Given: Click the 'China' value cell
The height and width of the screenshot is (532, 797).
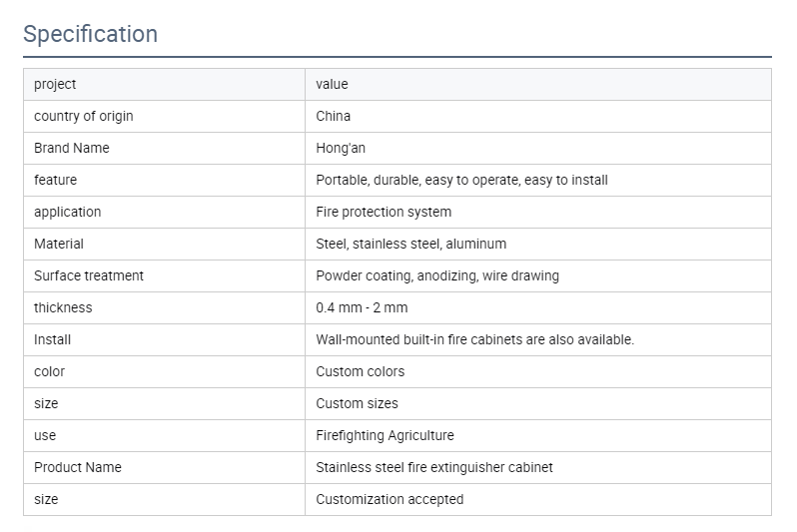Looking at the screenshot, I should 333,116.
